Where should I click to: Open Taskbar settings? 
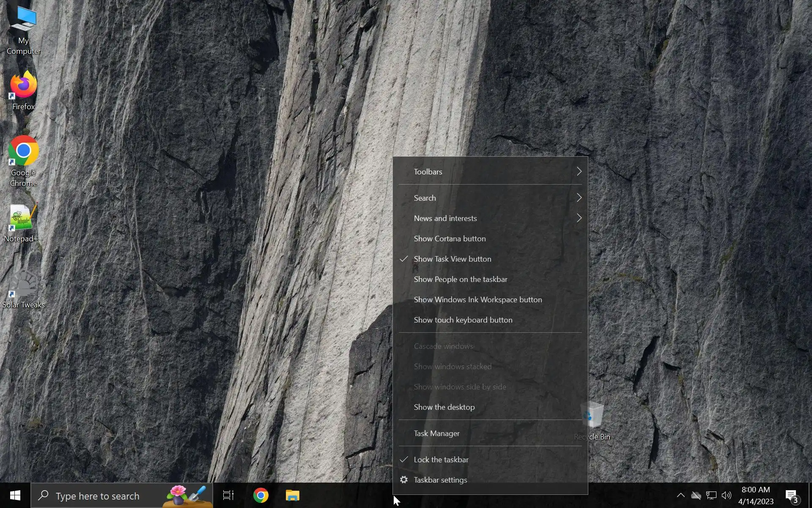(x=440, y=480)
